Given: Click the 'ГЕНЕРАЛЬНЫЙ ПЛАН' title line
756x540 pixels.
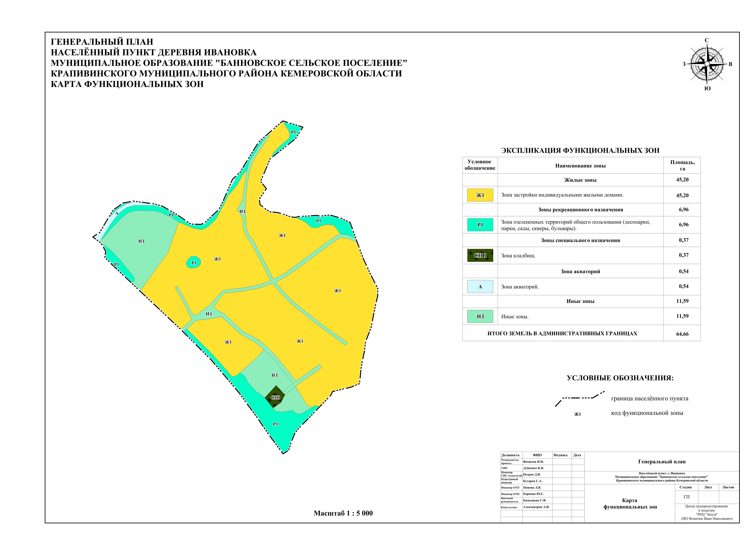Looking at the screenshot, I should [x=102, y=42].
